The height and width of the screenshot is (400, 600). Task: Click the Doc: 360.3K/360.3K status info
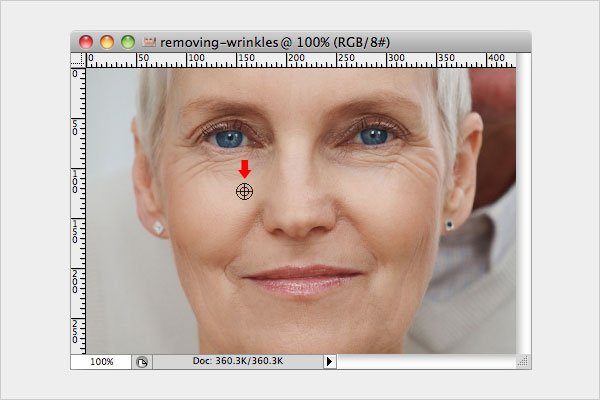[238, 361]
